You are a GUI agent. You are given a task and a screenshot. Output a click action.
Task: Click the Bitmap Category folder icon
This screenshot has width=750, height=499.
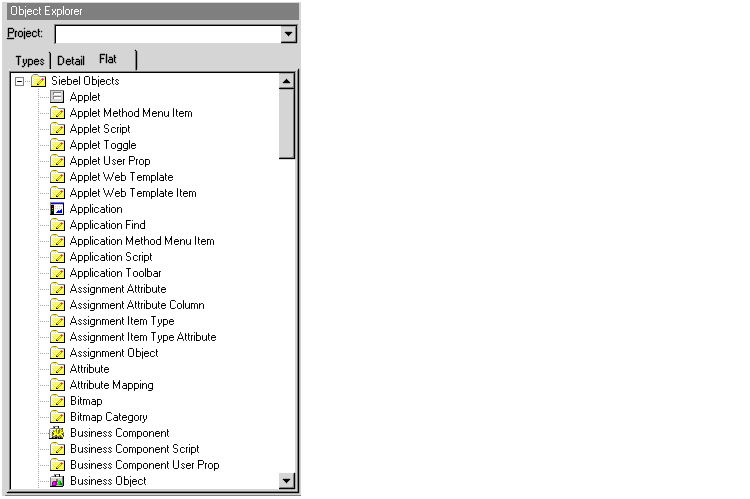pos(57,417)
